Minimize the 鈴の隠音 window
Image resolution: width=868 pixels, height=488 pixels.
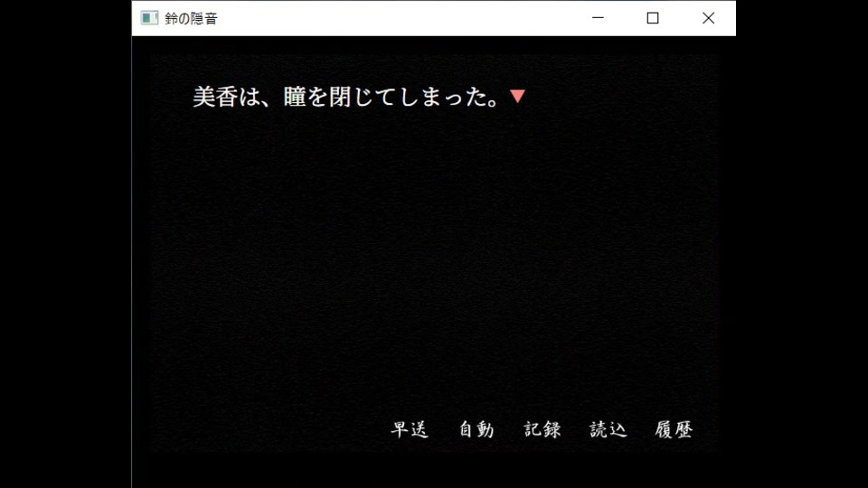[598, 18]
